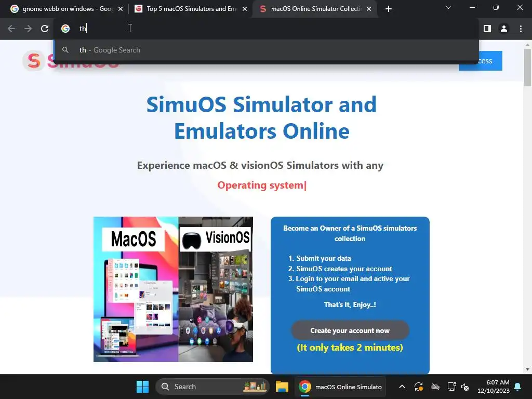
Task: Click the network display tray icon
Action: (x=451, y=387)
